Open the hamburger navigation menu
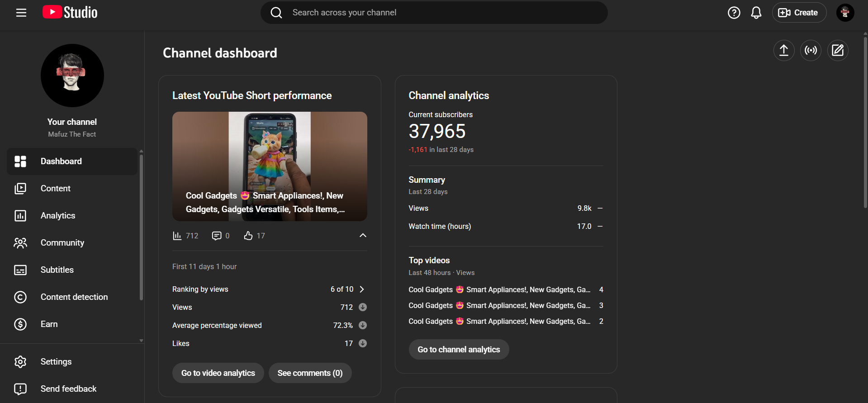 [x=21, y=13]
